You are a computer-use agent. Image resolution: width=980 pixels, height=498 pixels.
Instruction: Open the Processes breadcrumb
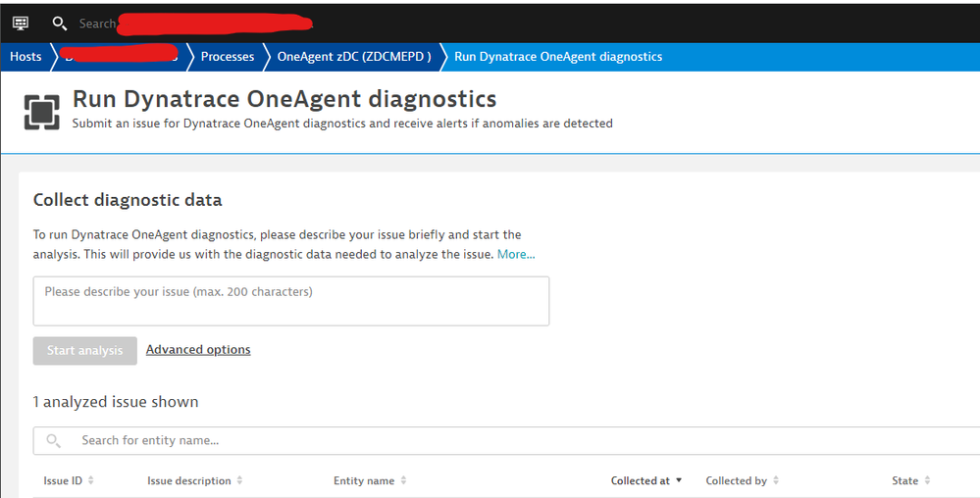tap(228, 56)
